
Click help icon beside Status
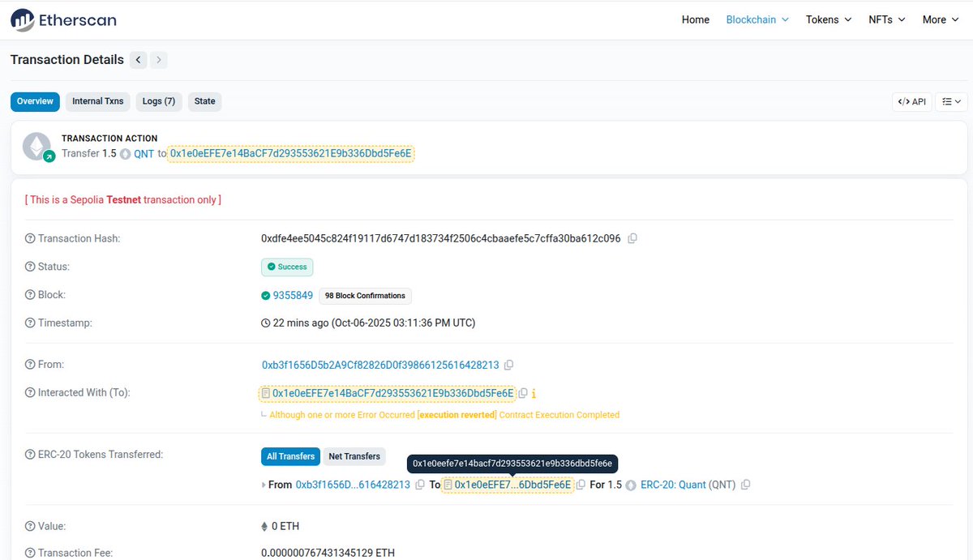pyautogui.click(x=30, y=267)
